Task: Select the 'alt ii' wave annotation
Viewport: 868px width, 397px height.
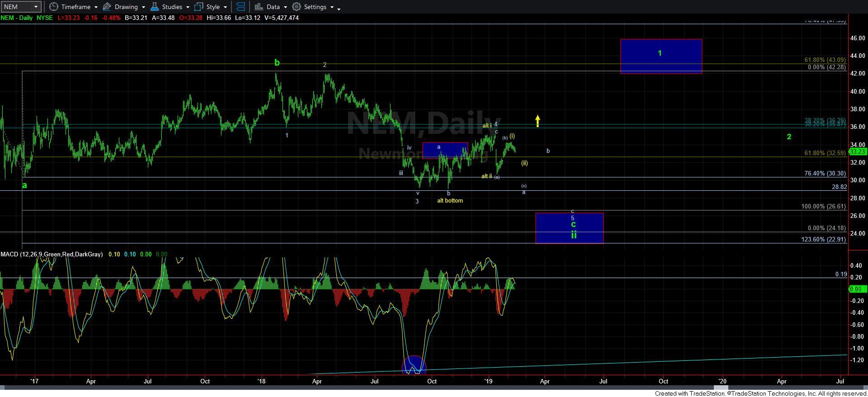Action: [x=487, y=176]
